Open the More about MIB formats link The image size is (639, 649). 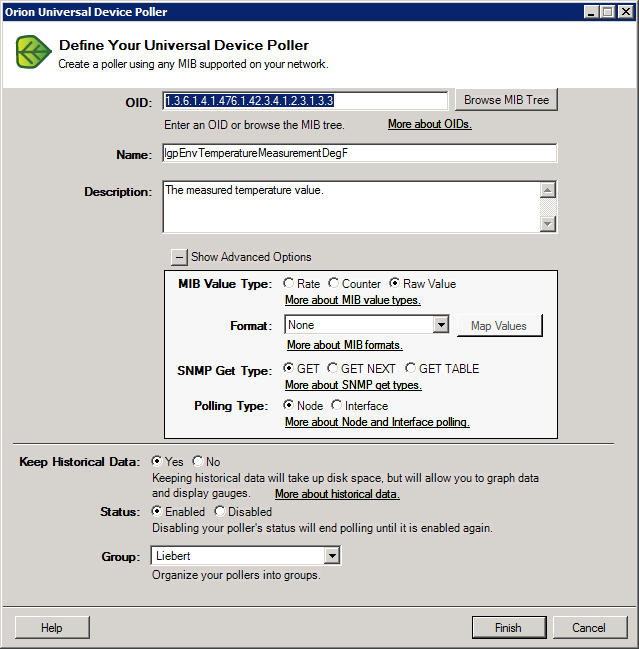coord(345,345)
